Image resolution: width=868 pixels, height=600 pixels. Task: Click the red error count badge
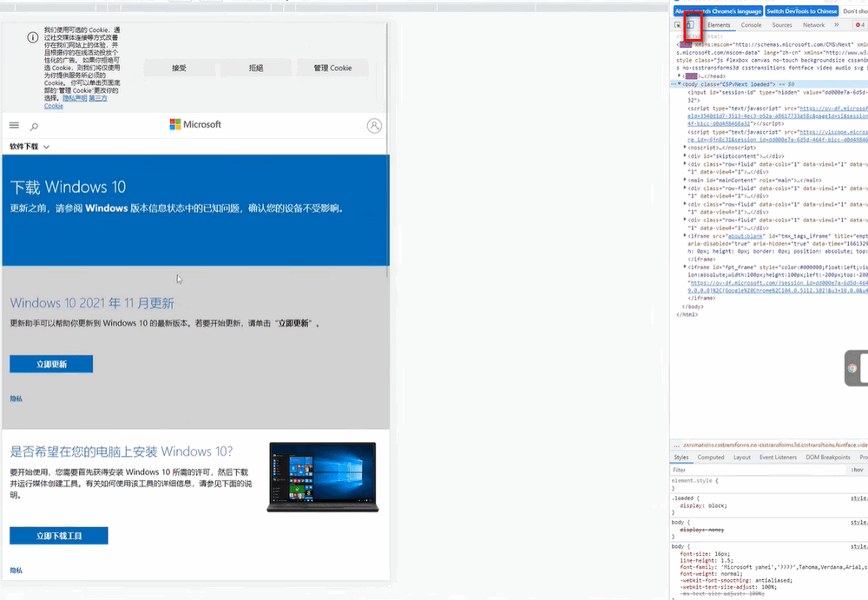(859, 25)
